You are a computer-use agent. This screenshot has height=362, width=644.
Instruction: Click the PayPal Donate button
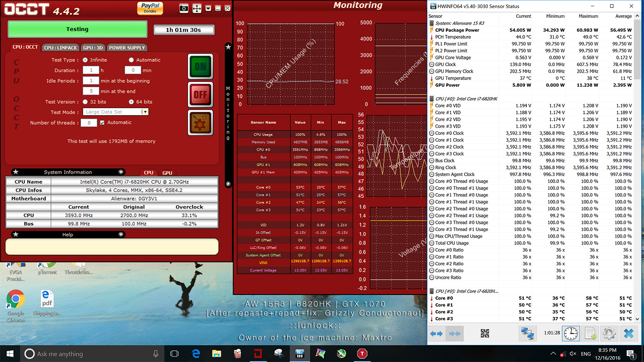click(x=150, y=8)
